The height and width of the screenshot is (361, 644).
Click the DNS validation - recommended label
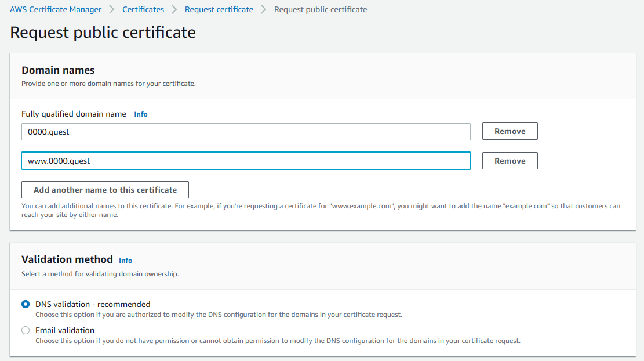pyautogui.click(x=92, y=304)
